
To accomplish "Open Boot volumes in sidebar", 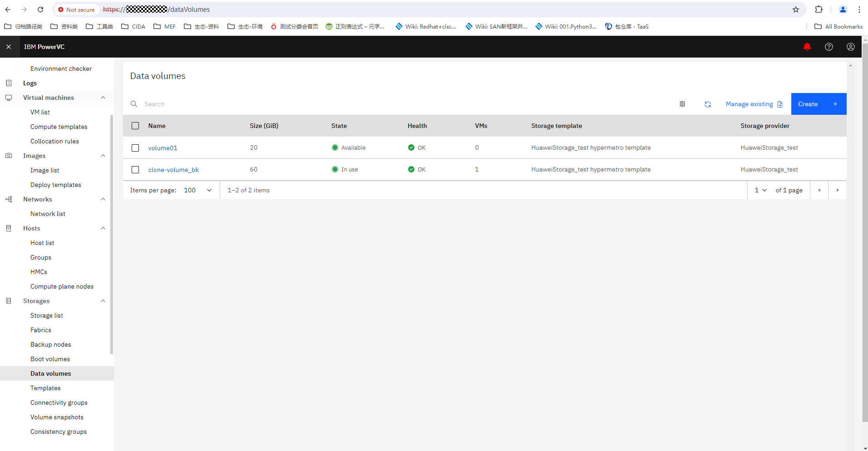I will (x=50, y=359).
